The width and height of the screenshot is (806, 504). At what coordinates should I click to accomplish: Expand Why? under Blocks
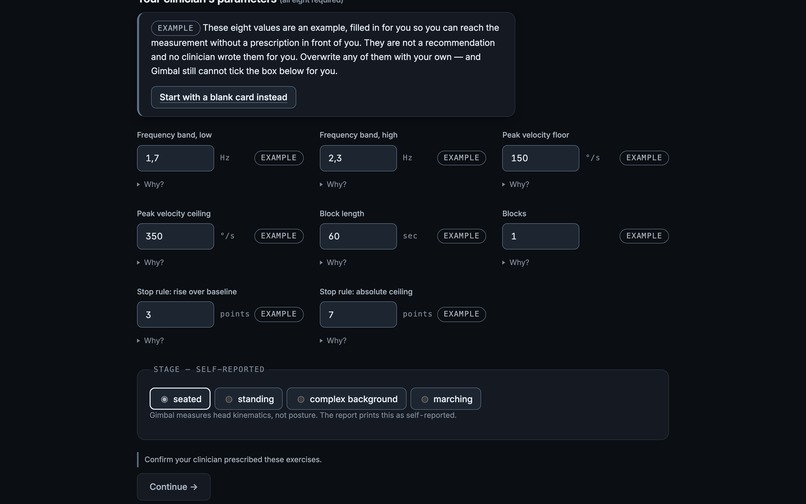point(516,262)
